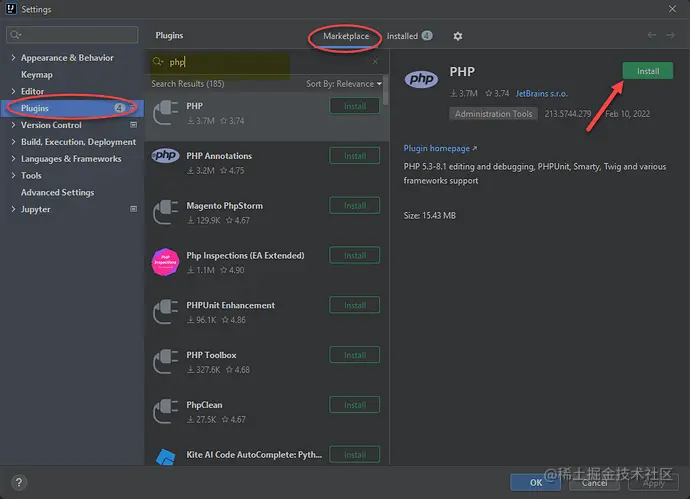Select Advanced Settings in settings tree
Image resolution: width=690 pixels, height=499 pixels.
coord(58,192)
